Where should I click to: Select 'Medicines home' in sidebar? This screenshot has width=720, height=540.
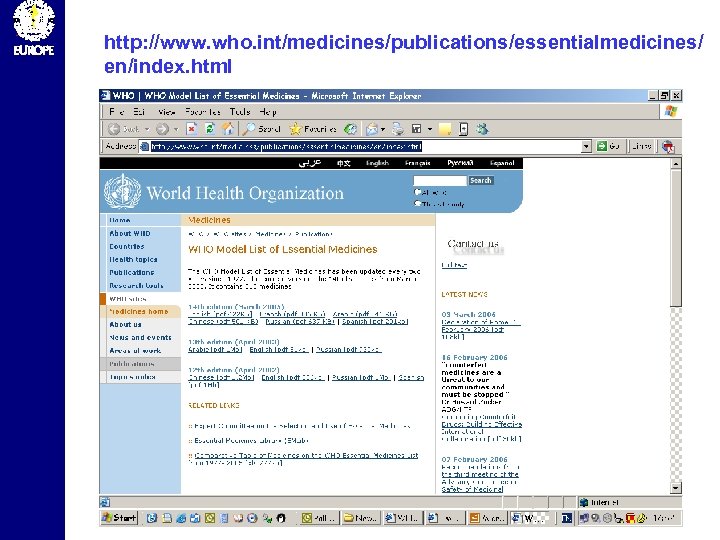pos(138,311)
